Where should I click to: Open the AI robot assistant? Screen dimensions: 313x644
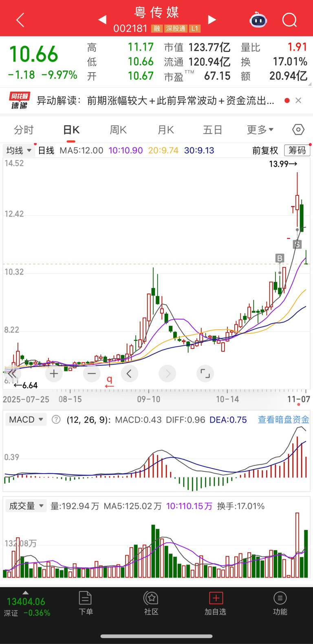point(258,20)
